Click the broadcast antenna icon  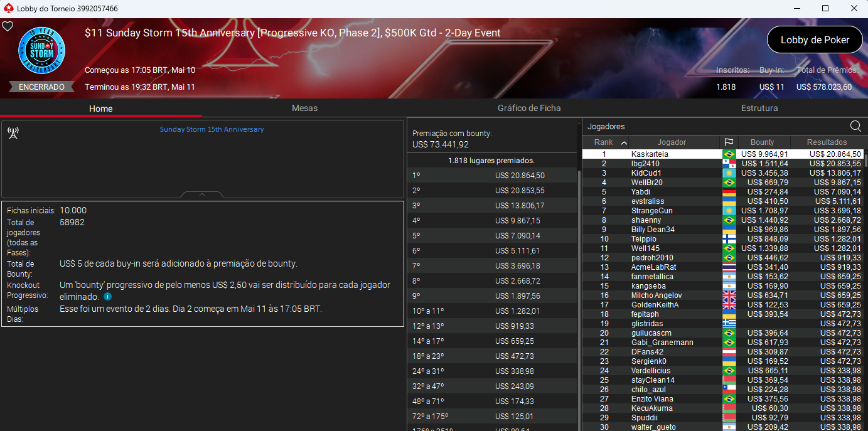(x=13, y=132)
